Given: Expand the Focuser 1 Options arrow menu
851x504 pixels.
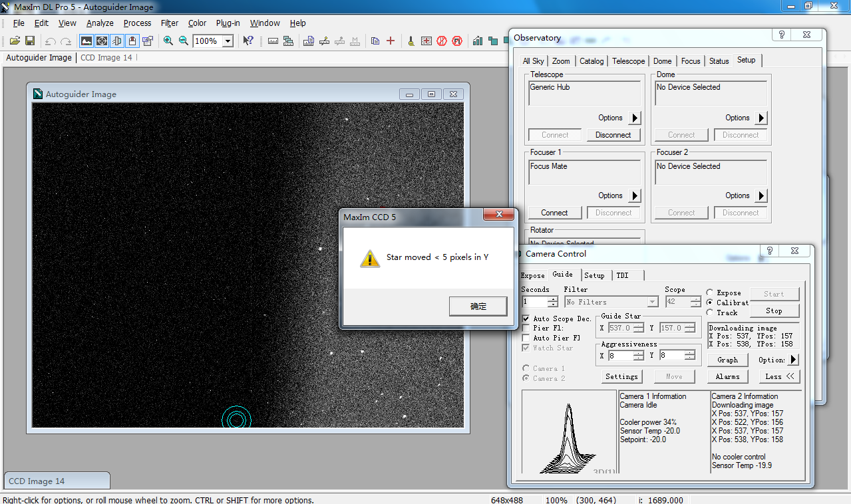Looking at the screenshot, I should coord(635,195).
